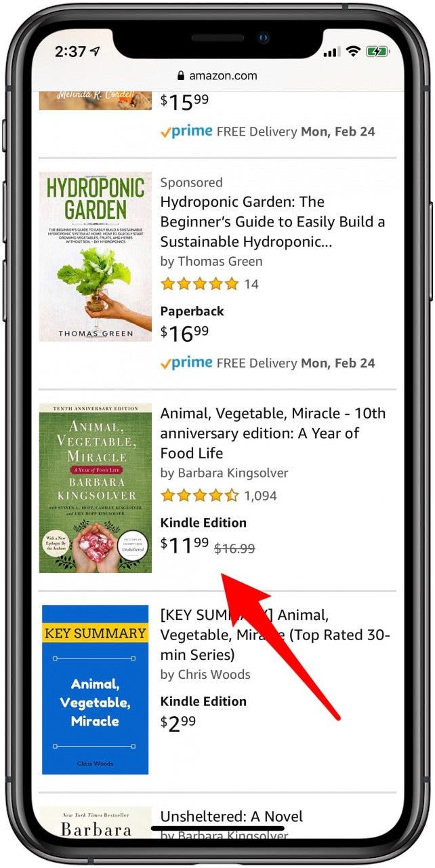Tap the lock icon beside amazon.com
Image resolution: width=435 pixels, height=868 pixels.
180,76
